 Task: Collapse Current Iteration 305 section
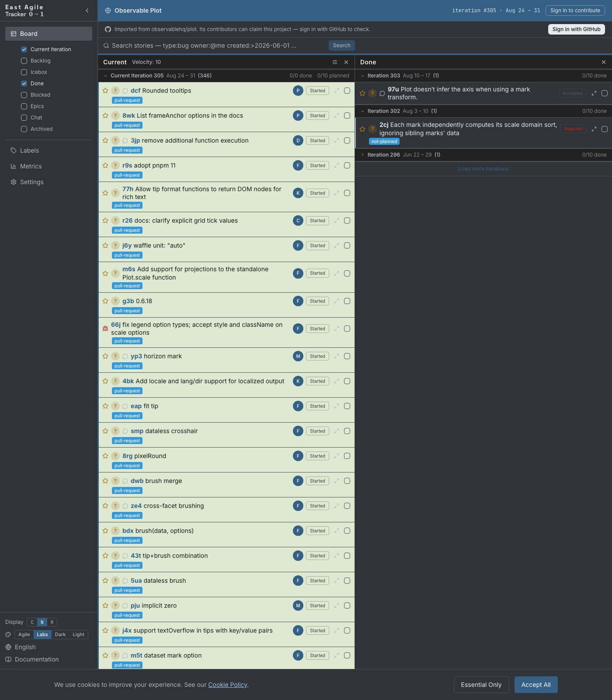pos(105,76)
